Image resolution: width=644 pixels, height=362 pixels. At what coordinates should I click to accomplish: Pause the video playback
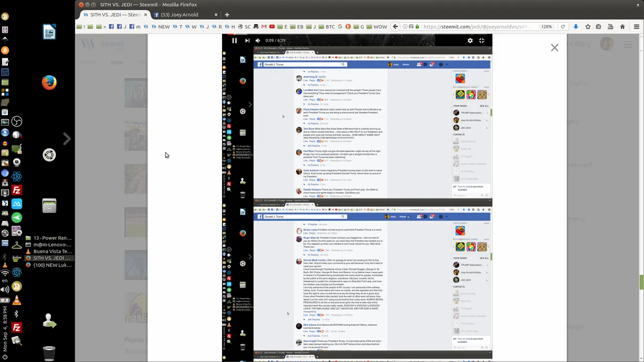pos(234,41)
